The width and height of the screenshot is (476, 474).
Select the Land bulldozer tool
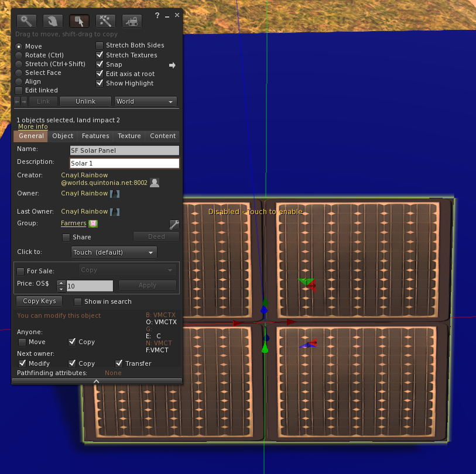point(132,21)
